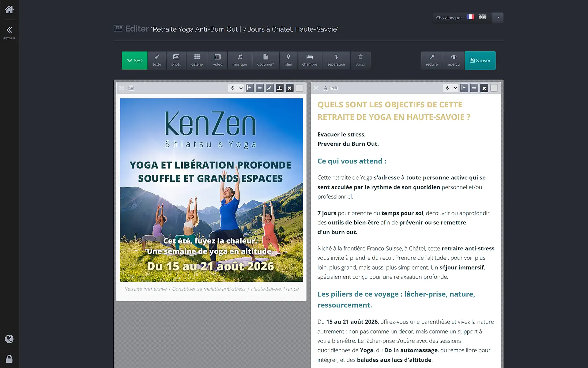Click the réduire button

click(432, 60)
